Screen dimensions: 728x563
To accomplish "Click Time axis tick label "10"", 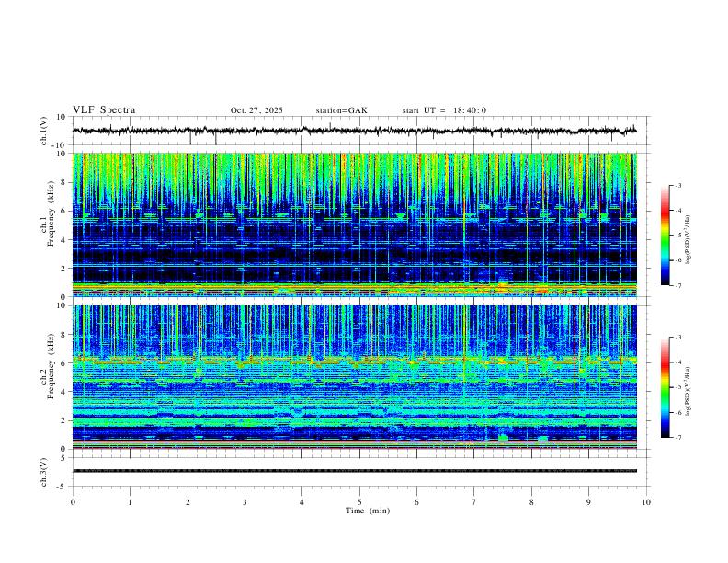I will [646, 502].
